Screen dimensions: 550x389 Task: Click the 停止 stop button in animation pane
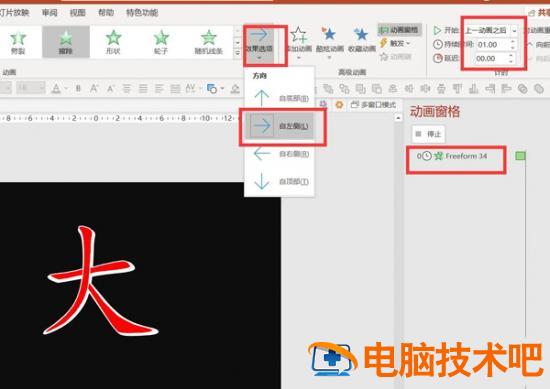(x=428, y=134)
